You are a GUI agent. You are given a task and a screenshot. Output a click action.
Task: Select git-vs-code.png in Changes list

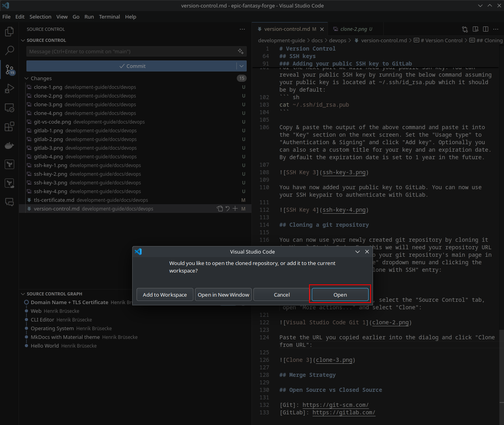coord(136,122)
